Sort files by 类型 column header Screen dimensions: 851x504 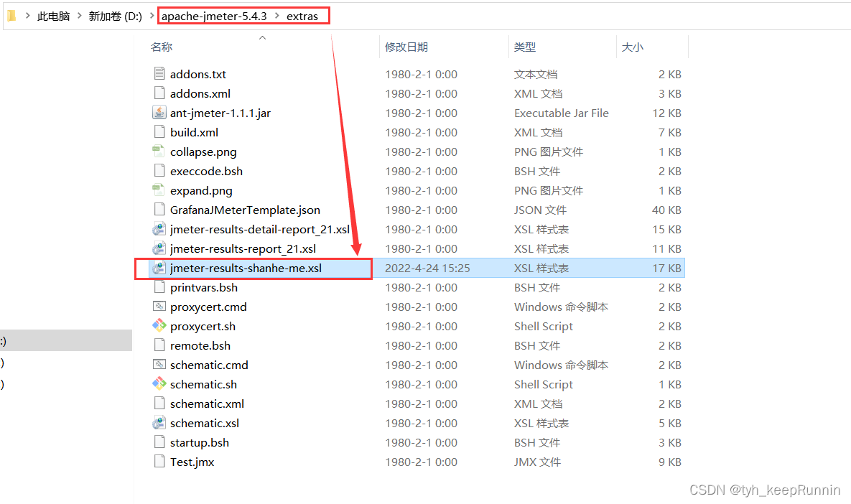pos(525,47)
